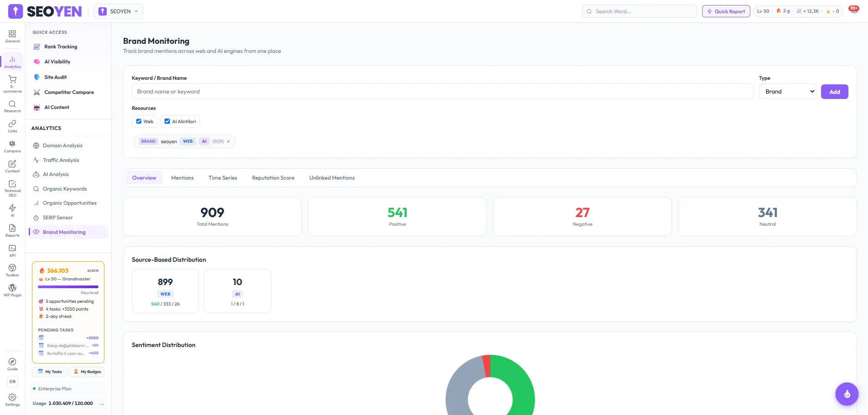
Task: Click the Lv 50 stats pill
Action: 798,11
